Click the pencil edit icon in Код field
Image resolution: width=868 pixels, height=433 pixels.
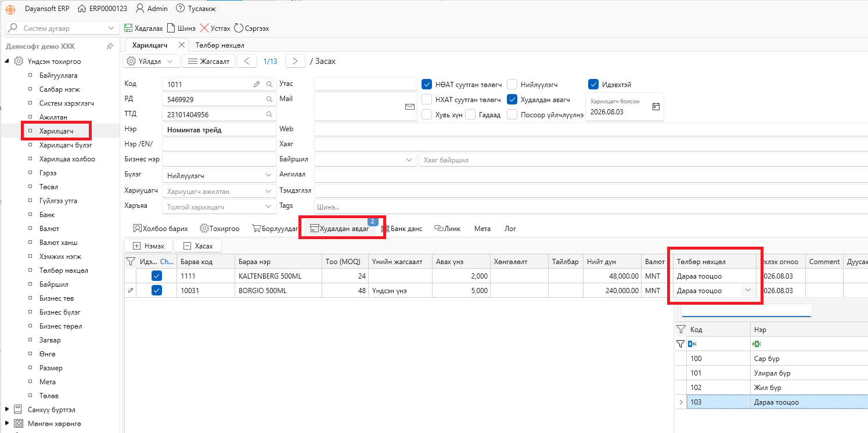257,84
